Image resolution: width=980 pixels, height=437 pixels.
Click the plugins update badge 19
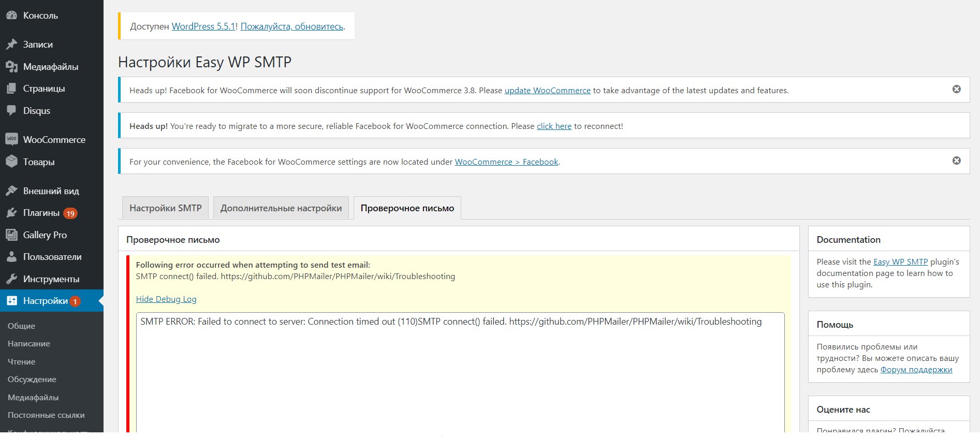coord(70,213)
